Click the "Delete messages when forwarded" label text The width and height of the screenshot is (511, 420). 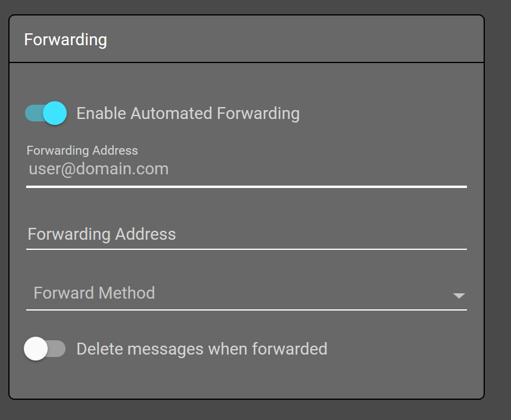click(x=202, y=349)
